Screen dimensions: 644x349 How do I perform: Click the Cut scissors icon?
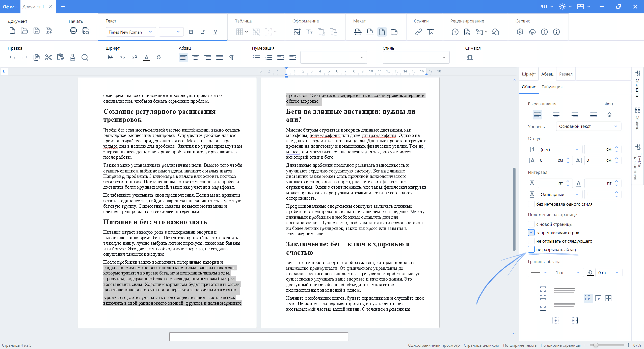point(48,58)
